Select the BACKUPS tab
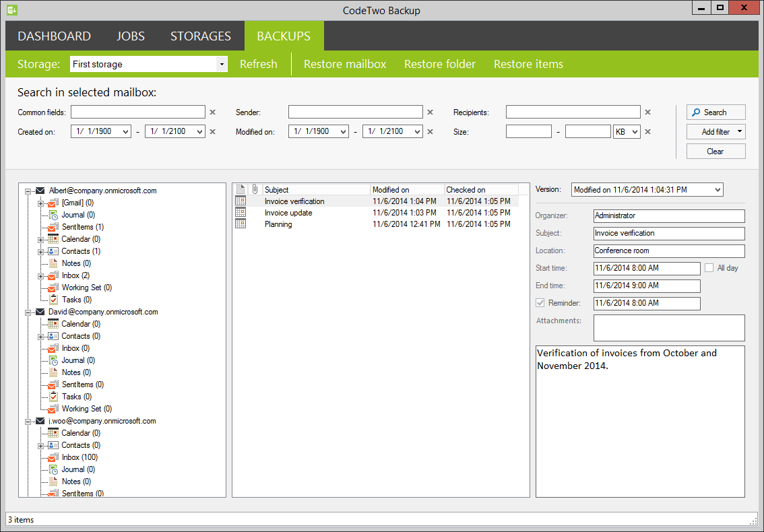 pyautogui.click(x=284, y=36)
